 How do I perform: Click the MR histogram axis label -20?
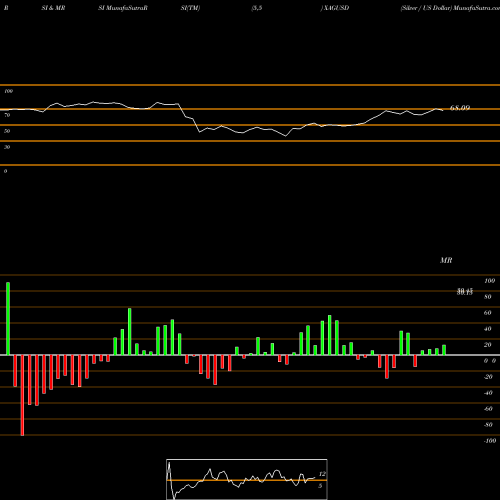pyautogui.click(x=488, y=377)
